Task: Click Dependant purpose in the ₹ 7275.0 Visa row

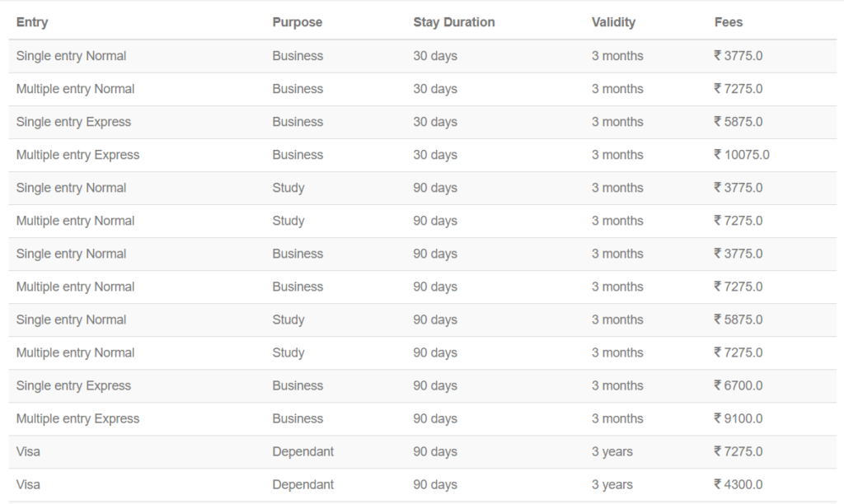Action: tap(302, 451)
